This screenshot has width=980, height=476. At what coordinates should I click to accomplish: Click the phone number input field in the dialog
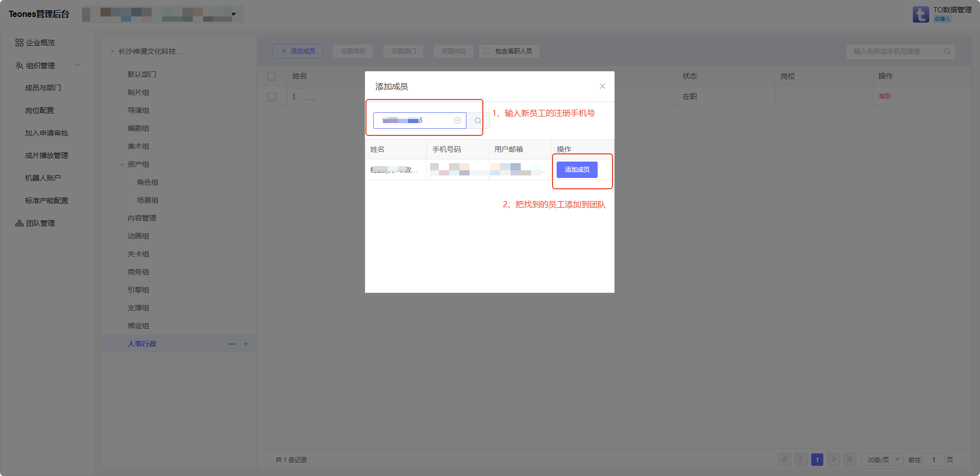pyautogui.click(x=415, y=121)
